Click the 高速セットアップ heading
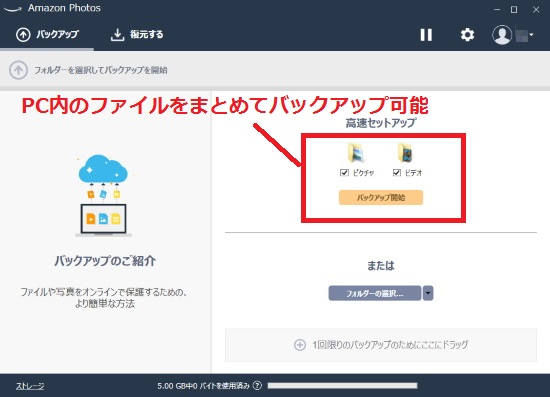 click(x=381, y=123)
